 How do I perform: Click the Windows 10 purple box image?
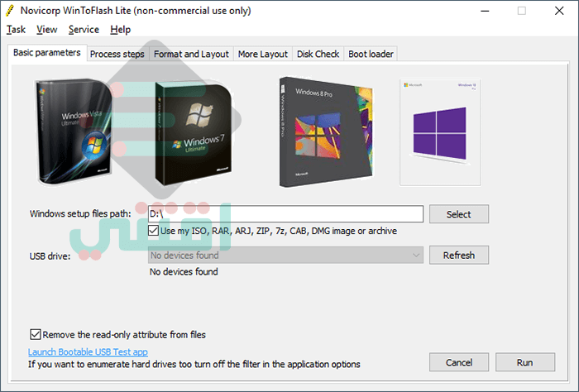tap(440, 131)
